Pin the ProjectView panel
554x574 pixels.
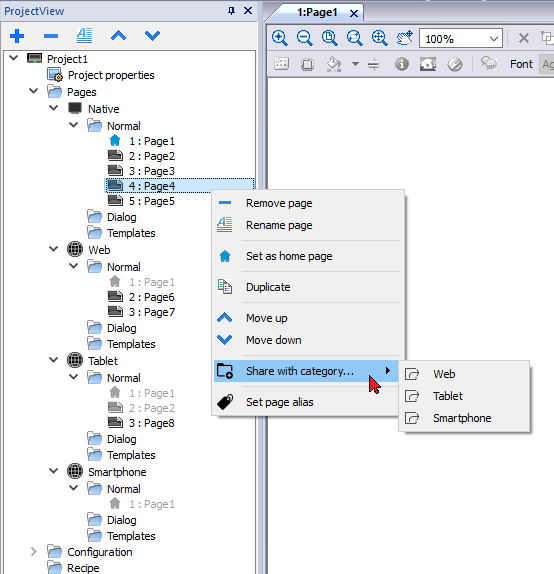point(231,11)
